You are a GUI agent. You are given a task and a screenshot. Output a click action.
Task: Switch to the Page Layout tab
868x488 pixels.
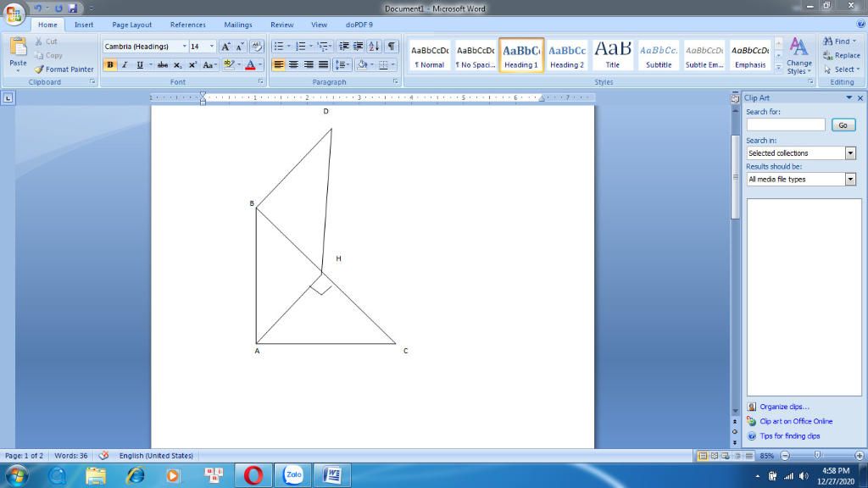tap(131, 25)
